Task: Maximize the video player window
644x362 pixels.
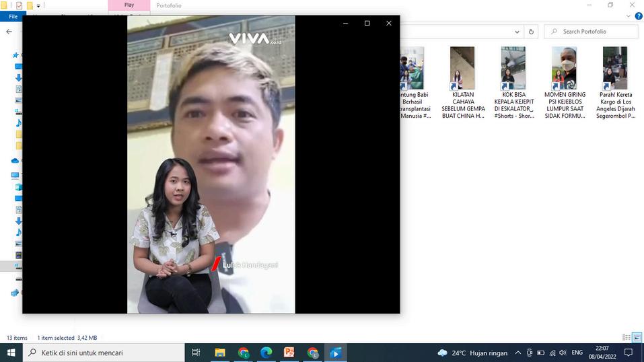Action: 367,23
